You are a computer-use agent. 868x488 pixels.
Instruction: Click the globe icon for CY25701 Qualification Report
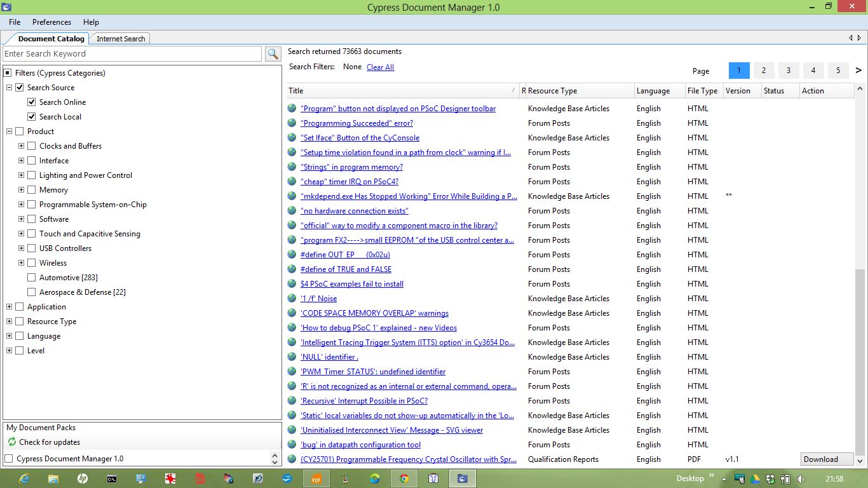click(x=292, y=459)
